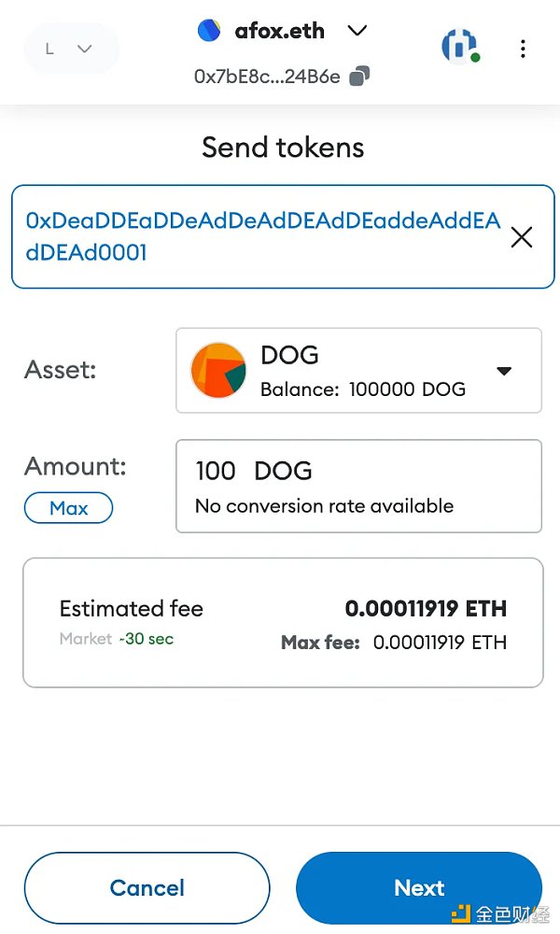Screen dimensions: 560x934
Task: Click the Max fee value
Action: 440,643
